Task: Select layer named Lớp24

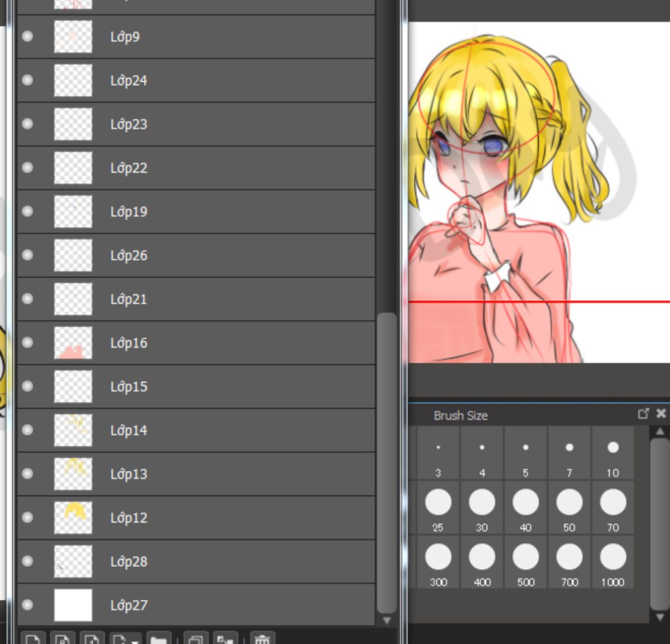Action: coord(196,80)
